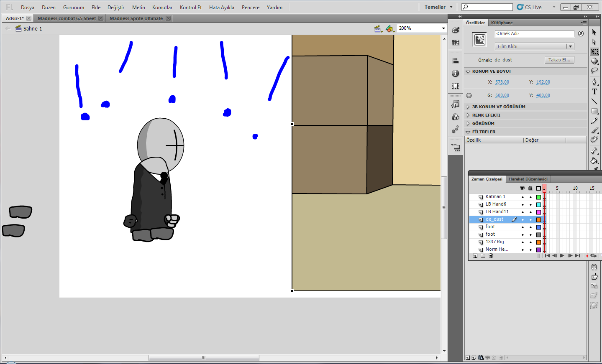Toggle the width-height lock link icon
The width and height of the screenshot is (602, 364).
tap(469, 95)
